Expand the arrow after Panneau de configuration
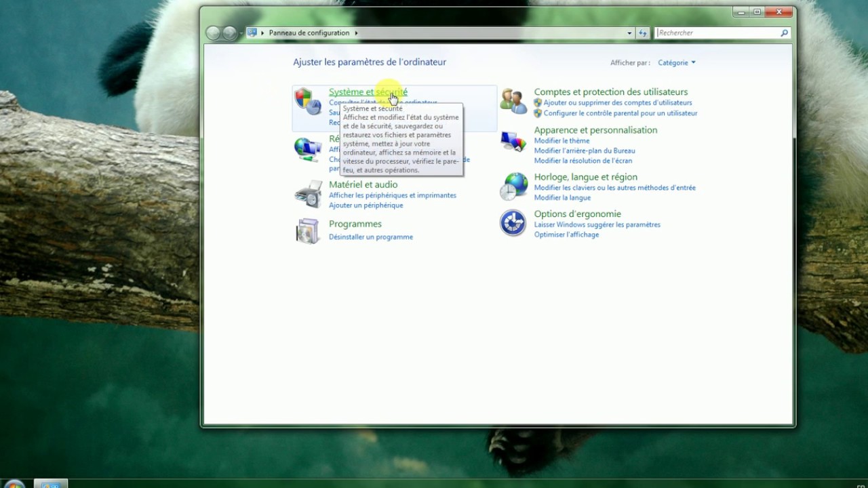868x488 pixels. click(x=356, y=33)
